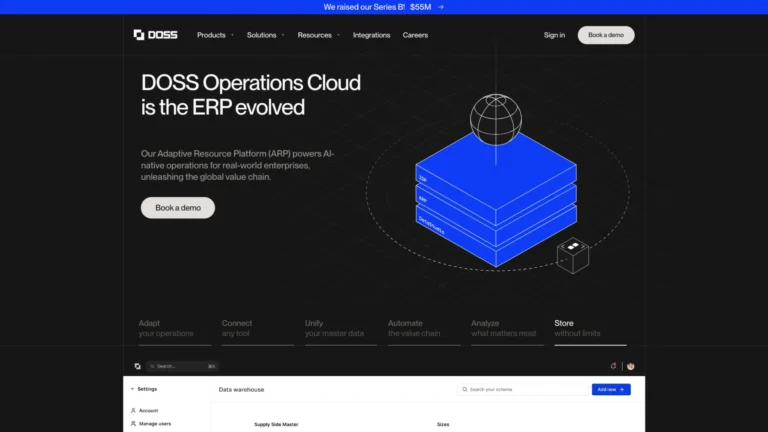Click Book a demo below hero text
Image resolution: width=768 pixels, height=432 pixels.
178,208
